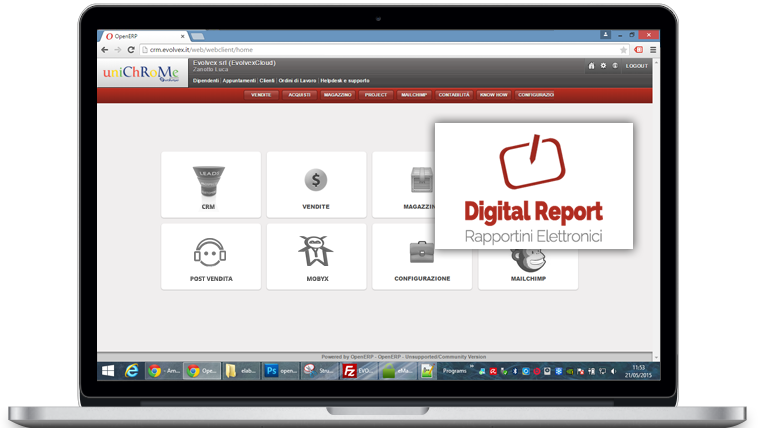
Task: Open the green padlock 'eMa...' taskbar item
Action: point(398,371)
